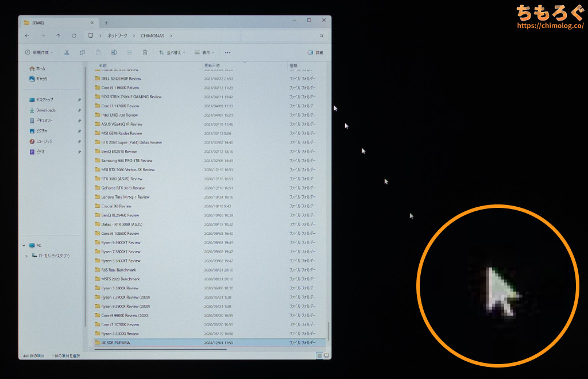Switch to large thumbnails view in status bar

pyautogui.click(x=327, y=356)
